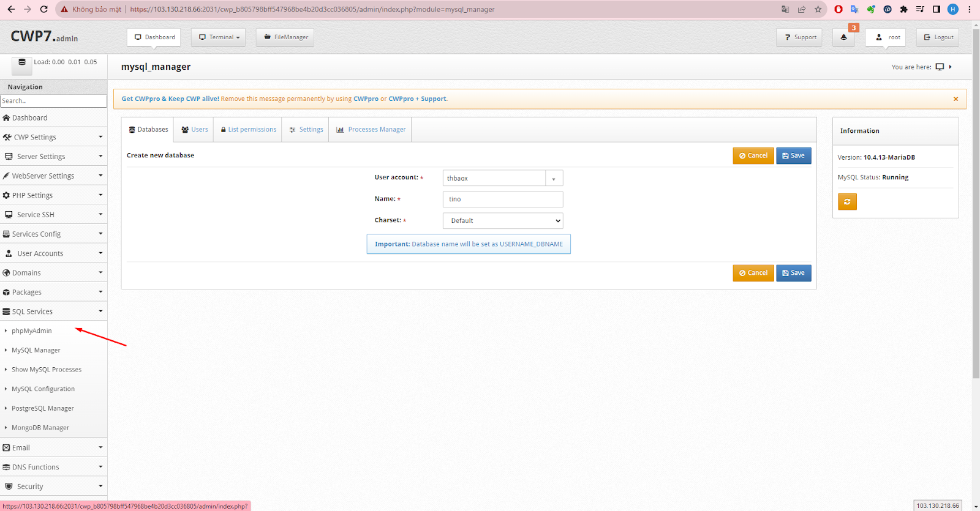Expand WebServer Settings menu
Viewport: 980px width, 511px height.
[53, 176]
